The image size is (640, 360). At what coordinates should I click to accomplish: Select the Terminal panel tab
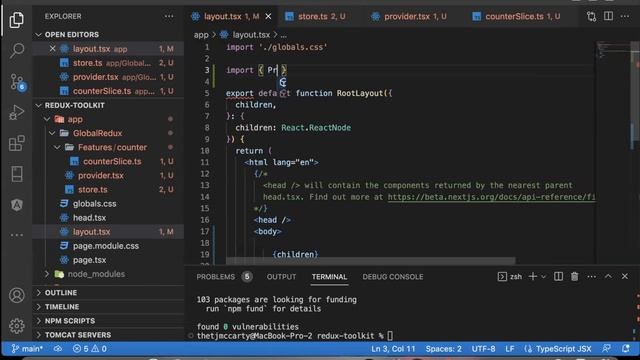[329, 277]
